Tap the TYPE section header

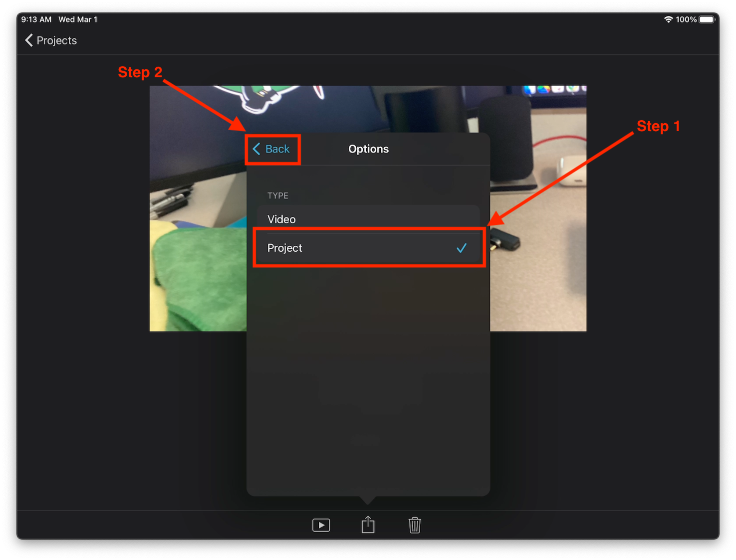(x=278, y=195)
